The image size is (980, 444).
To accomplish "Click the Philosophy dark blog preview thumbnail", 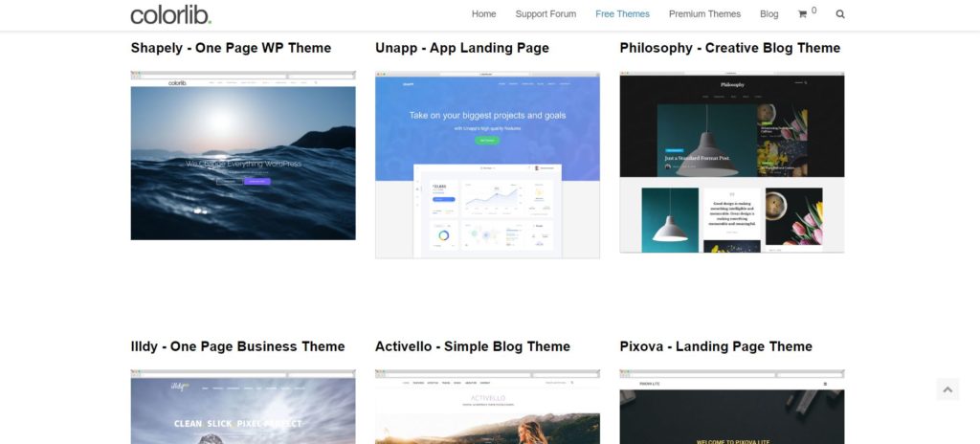I will tap(732, 162).
